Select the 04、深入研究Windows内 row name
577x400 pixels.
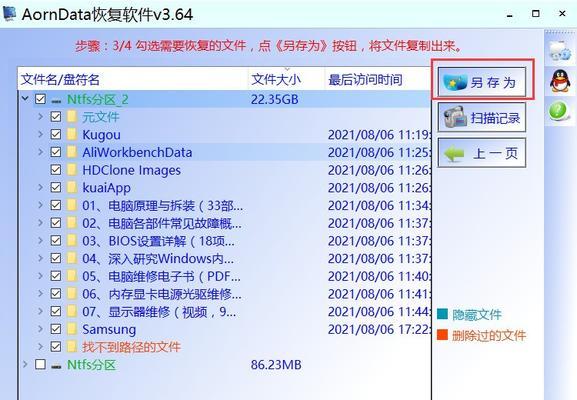[158, 258]
